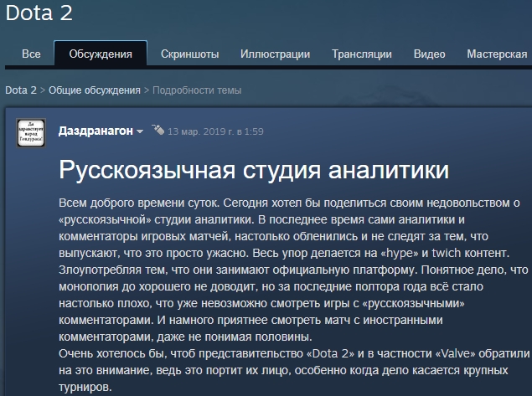The height and width of the screenshot is (396, 532).
Task: Expand dropdown arrow next to Даздранагон
Action: [140, 131]
